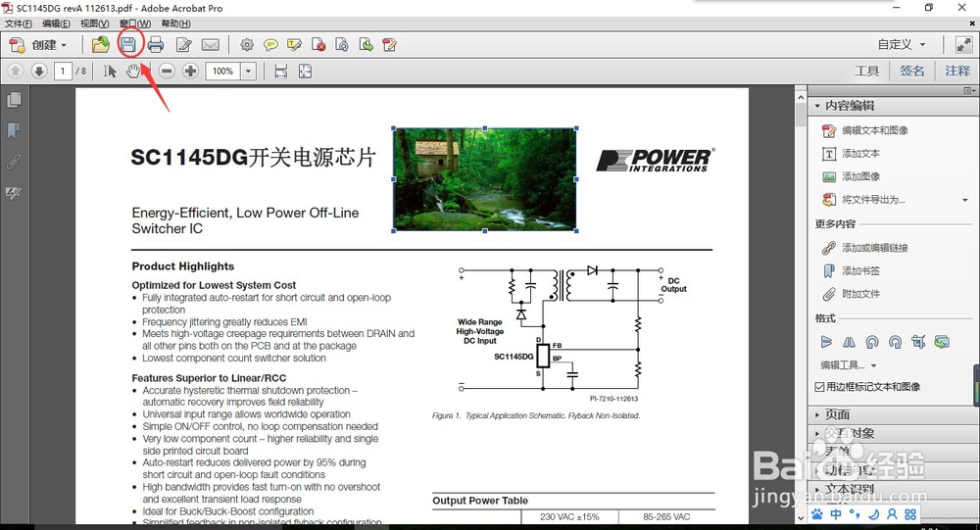Click the crop image format icon
The height and width of the screenshot is (530, 980).
point(918,342)
